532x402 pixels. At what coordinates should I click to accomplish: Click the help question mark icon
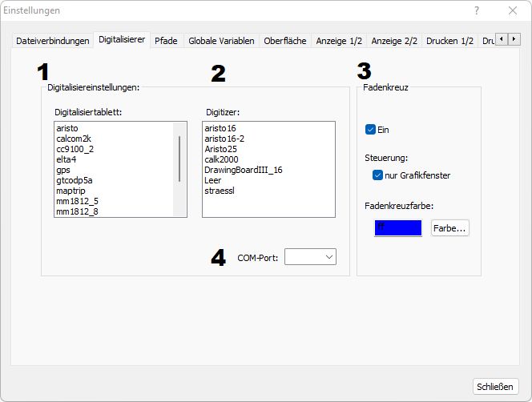point(477,11)
